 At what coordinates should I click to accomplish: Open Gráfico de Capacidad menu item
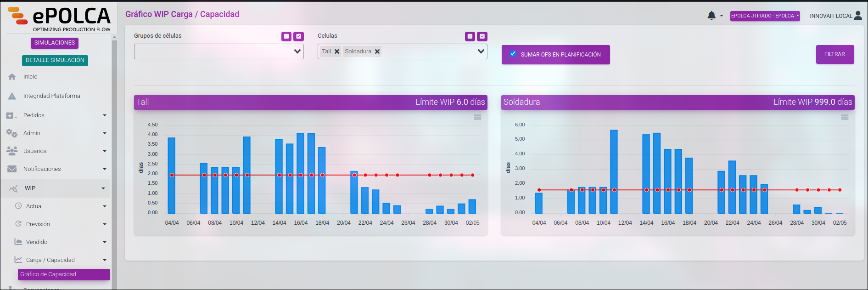[64, 274]
